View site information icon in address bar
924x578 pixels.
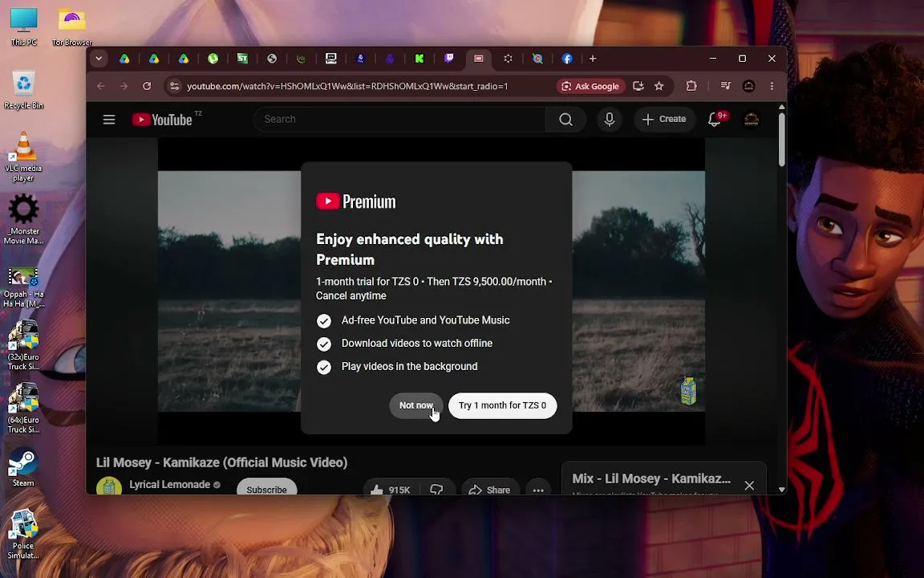[174, 86]
